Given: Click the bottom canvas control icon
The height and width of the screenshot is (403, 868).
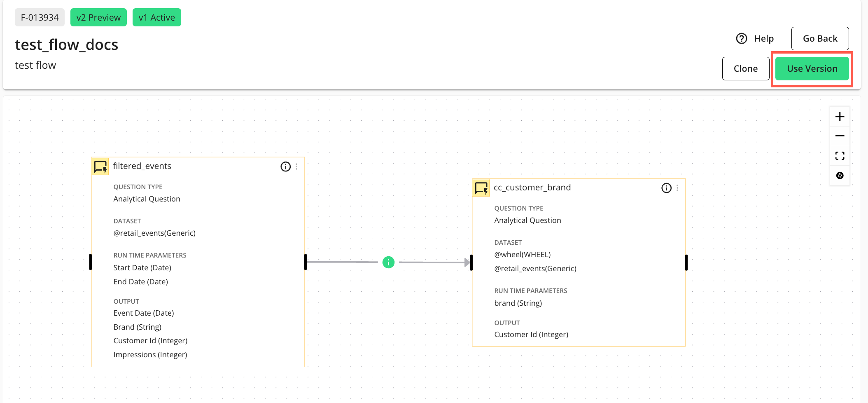Looking at the screenshot, I should tap(840, 176).
